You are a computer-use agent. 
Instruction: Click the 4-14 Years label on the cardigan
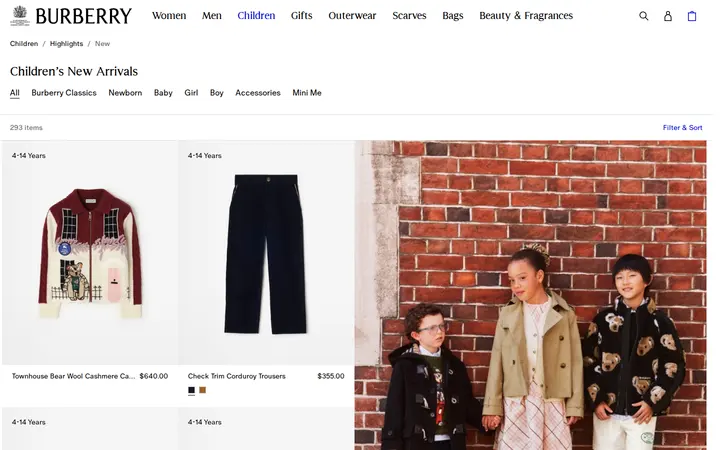pyautogui.click(x=28, y=156)
